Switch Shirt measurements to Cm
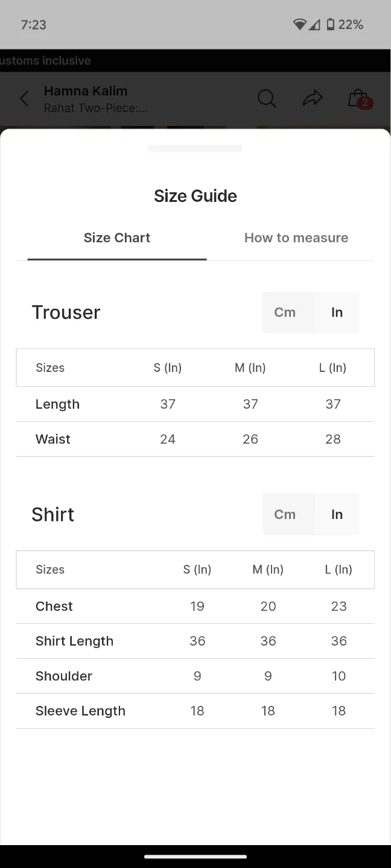Viewport: 391px width, 868px height. pos(285,514)
